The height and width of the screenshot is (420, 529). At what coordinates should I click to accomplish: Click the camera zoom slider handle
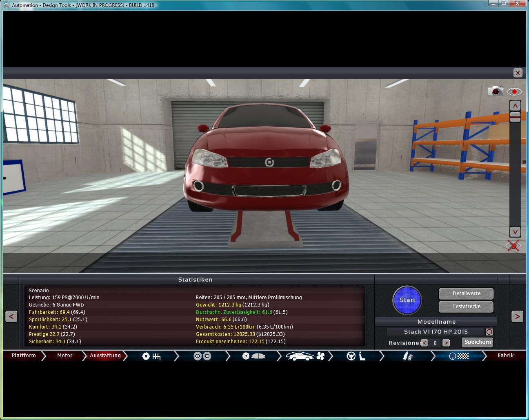(x=515, y=118)
